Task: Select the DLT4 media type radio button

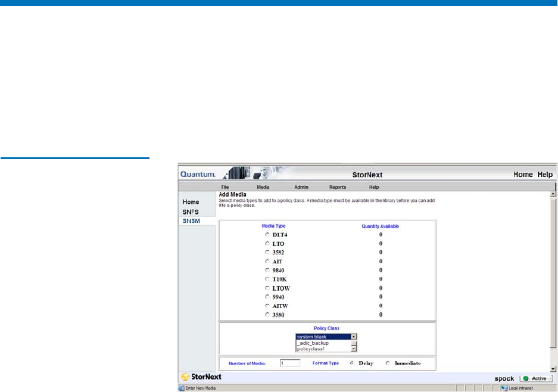Action: 267,235
